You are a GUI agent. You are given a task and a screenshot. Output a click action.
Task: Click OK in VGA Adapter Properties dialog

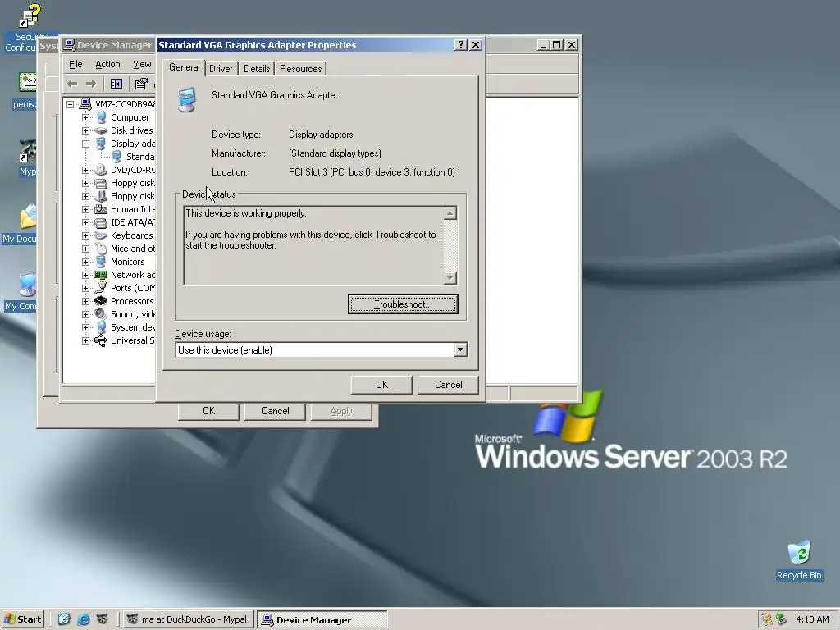pos(381,385)
